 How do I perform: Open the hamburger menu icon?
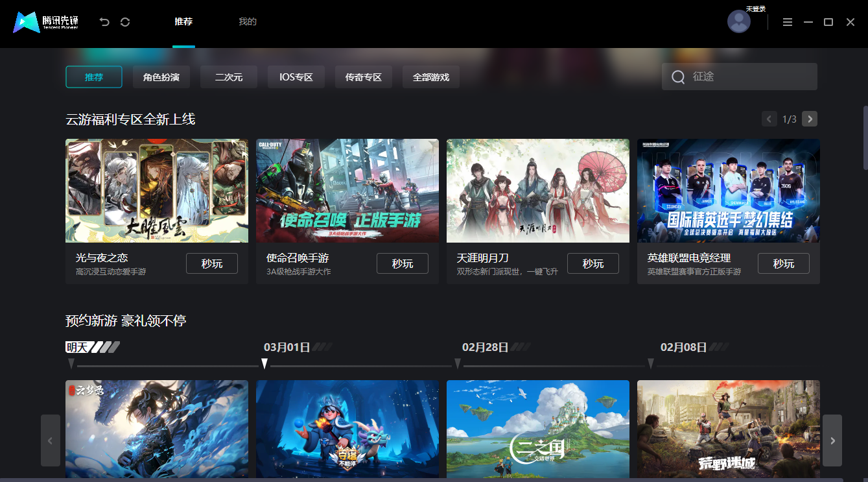(x=787, y=21)
